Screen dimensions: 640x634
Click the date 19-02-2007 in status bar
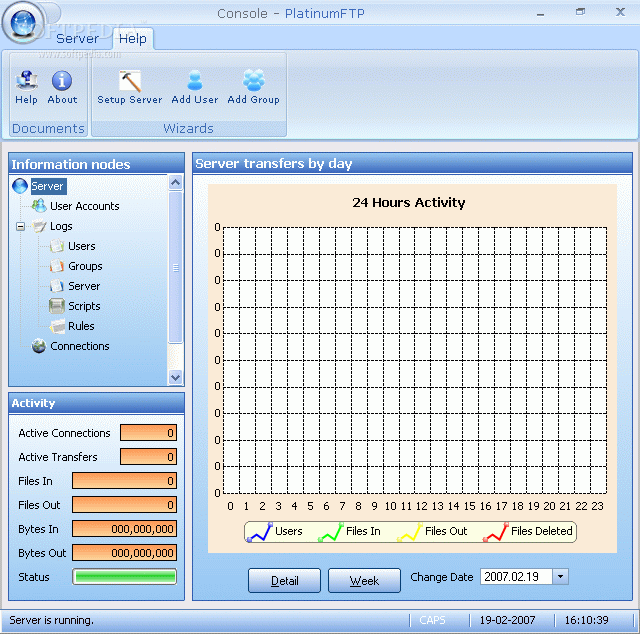pos(507,620)
